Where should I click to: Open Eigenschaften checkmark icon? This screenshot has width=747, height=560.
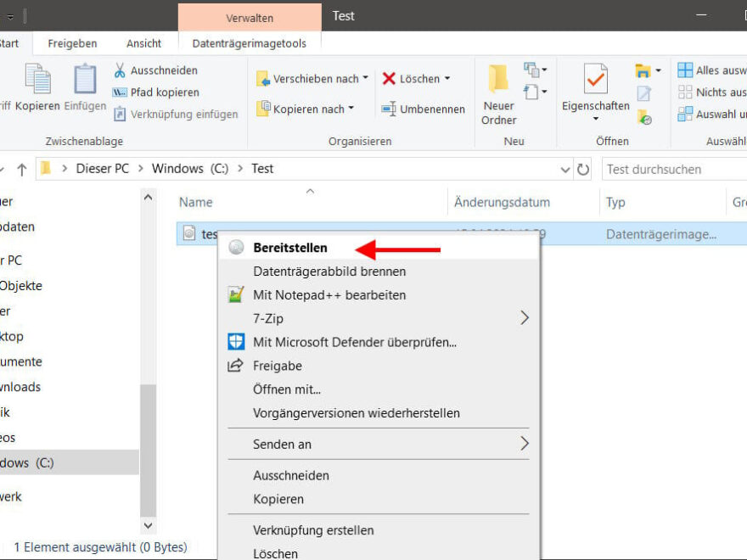[596, 80]
